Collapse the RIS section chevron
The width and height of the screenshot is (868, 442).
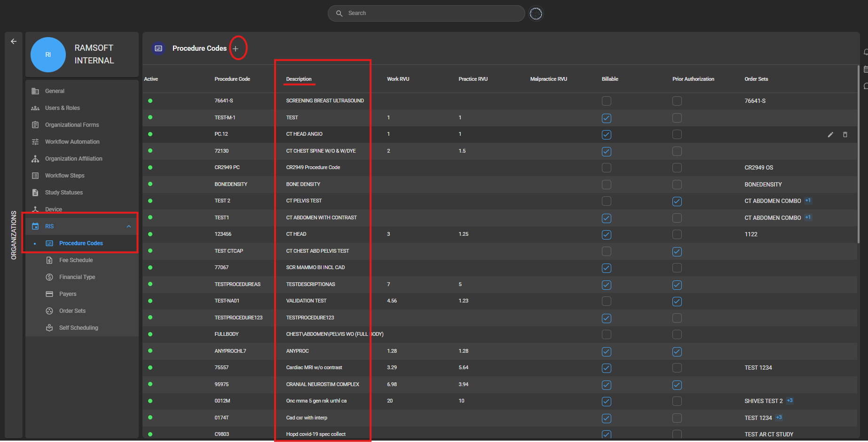pos(128,226)
